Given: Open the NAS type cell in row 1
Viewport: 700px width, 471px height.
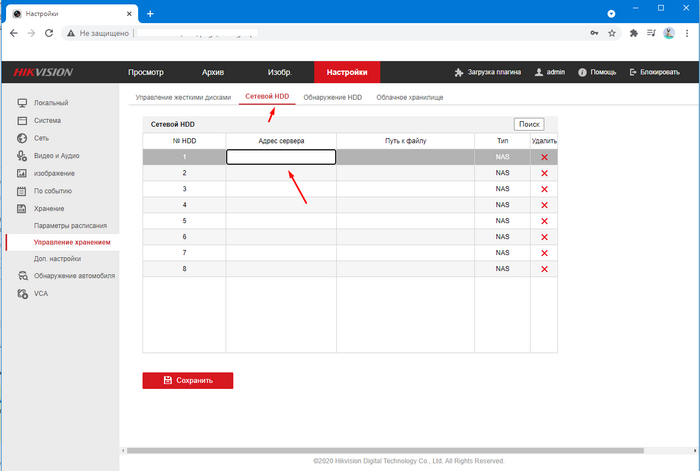Looking at the screenshot, I should pos(502,157).
